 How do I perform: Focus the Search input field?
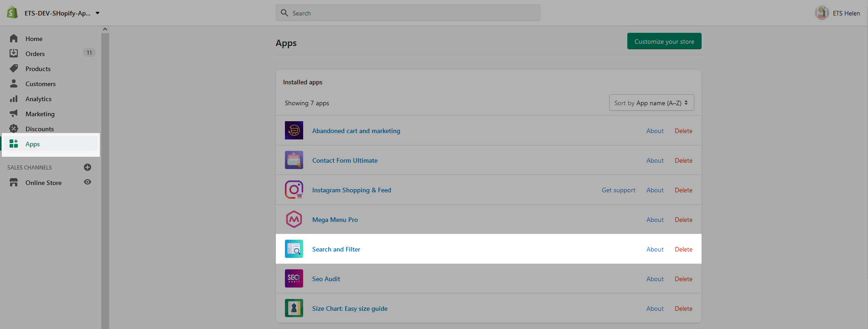pos(408,13)
